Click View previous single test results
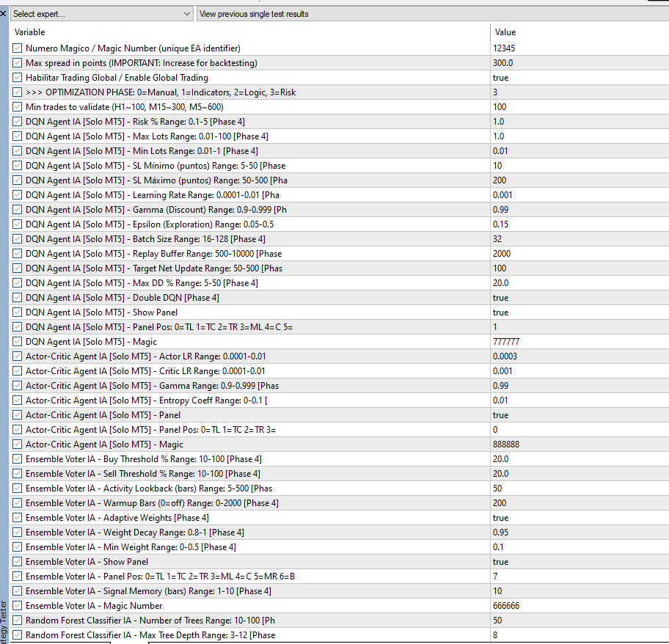Screen dimensions: 669x644 coord(254,14)
